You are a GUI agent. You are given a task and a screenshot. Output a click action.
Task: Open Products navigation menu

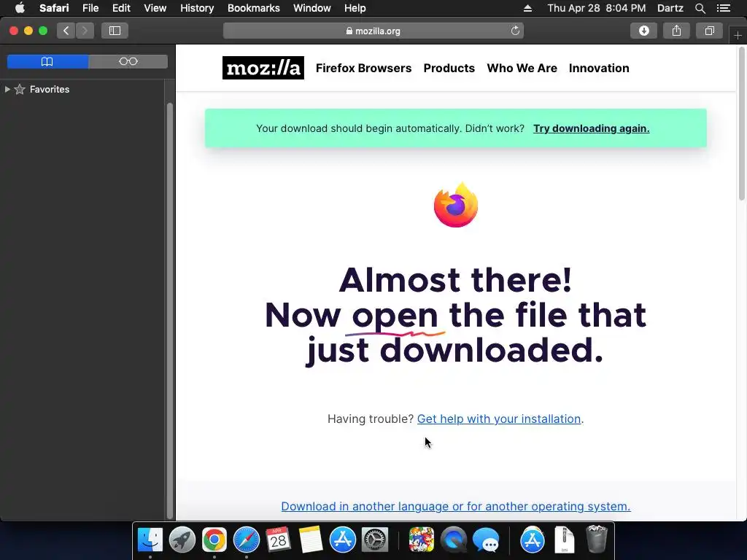[x=449, y=68]
